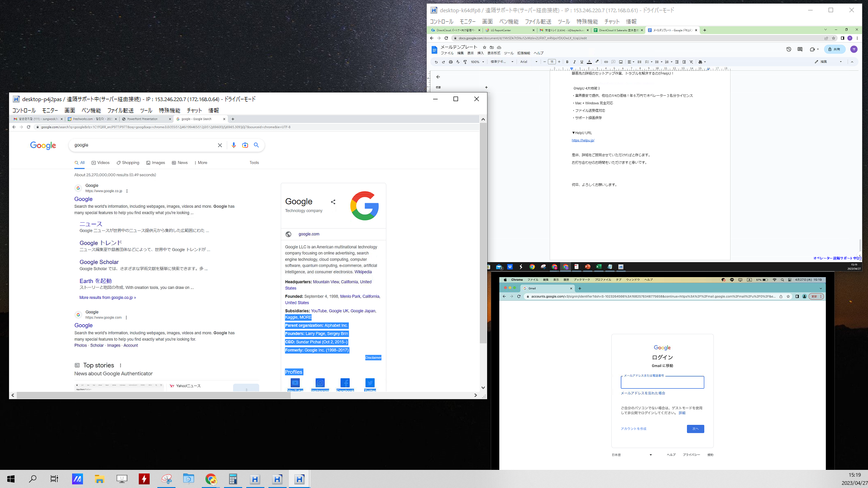
Task: Toggle italic formatting in Google Docs toolbar
Action: coord(574,62)
